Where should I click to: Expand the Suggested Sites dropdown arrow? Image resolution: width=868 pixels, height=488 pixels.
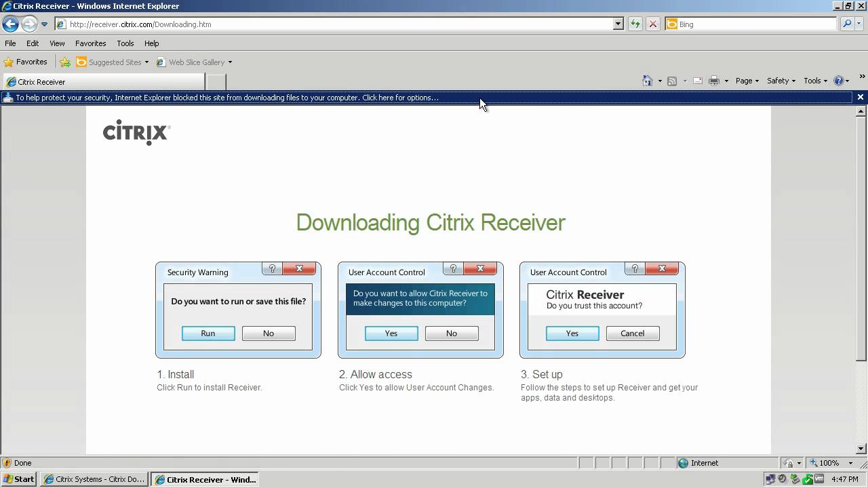pos(146,62)
